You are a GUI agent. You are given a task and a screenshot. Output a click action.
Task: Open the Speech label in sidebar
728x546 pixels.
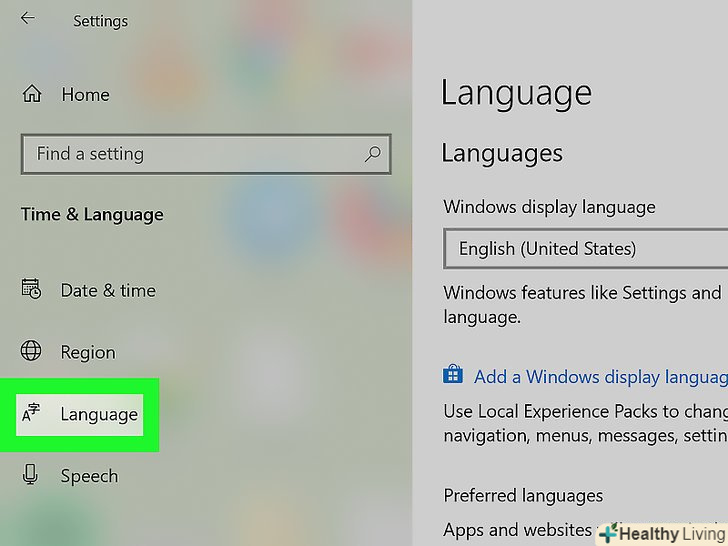pos(89,477)
